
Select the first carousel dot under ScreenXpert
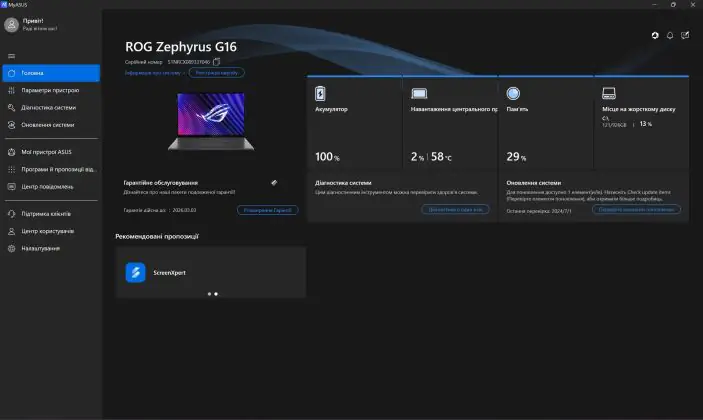(x=209, y=294)
